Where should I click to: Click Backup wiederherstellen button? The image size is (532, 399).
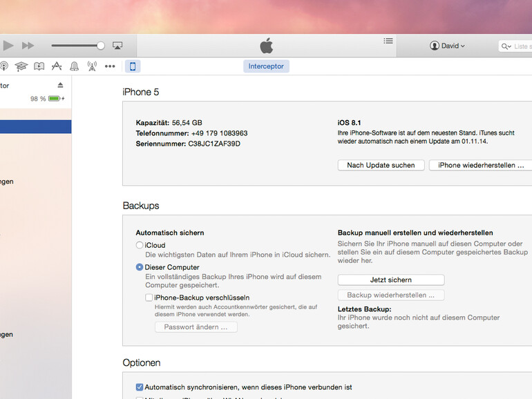pyautogui.click(x=391, y=295)
